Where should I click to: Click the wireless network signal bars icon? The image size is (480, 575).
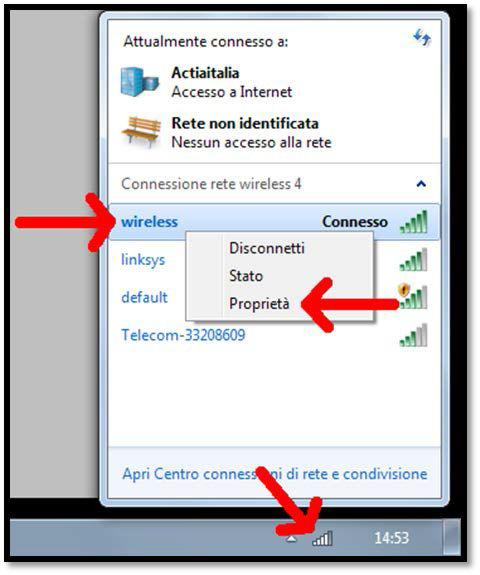click(414, 221)
